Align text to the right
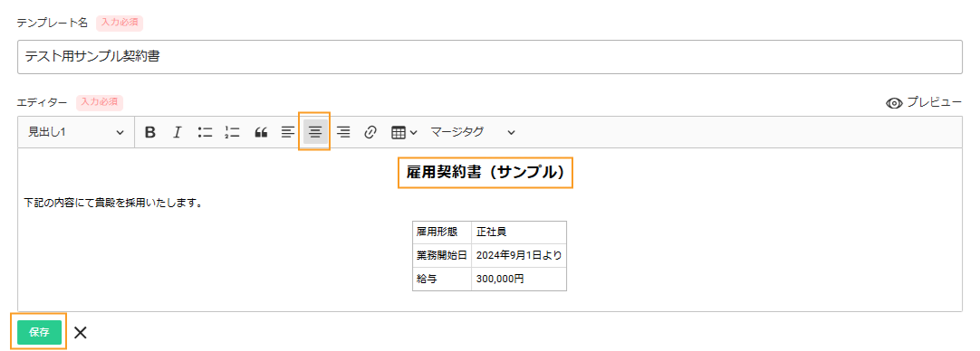This screenshot has height=351, width=980. click(343, 132)
